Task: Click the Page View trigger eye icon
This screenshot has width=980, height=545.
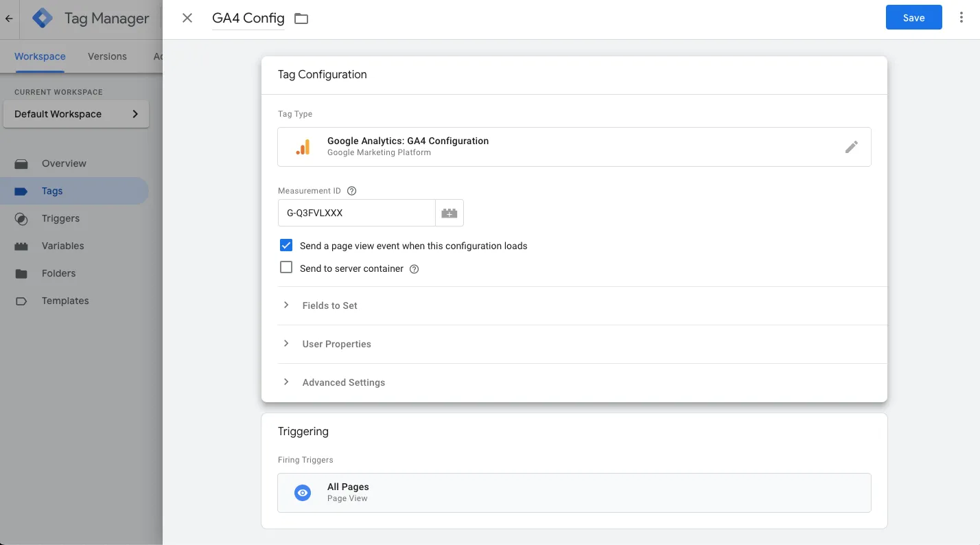Action: coord(302,492)
